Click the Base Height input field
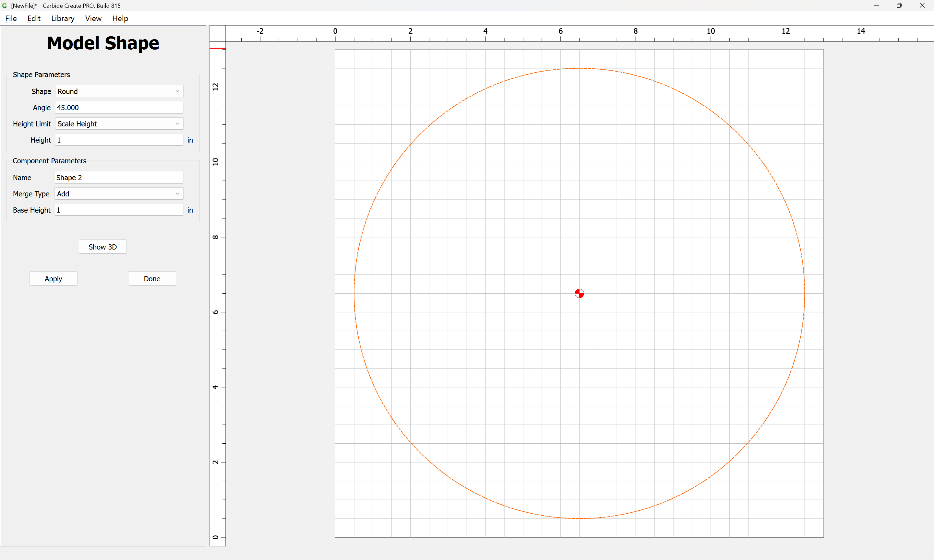Viewport: 934px width, 560px height. [119, 210]
